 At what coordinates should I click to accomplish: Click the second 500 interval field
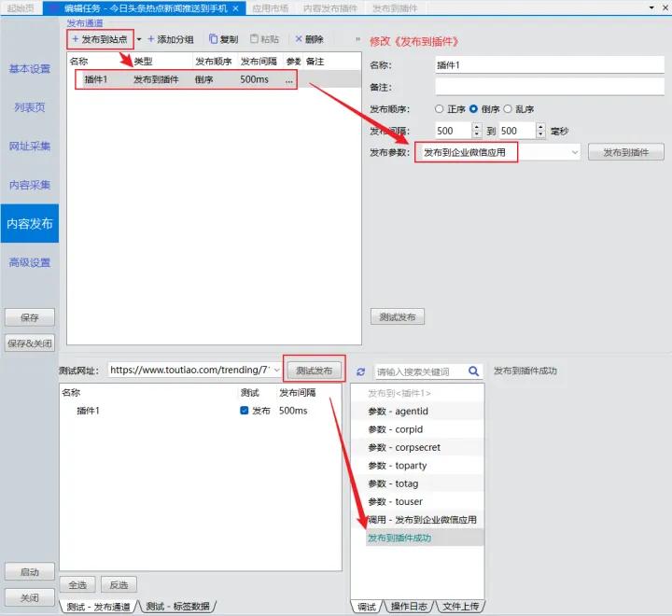tap(518, 131)
